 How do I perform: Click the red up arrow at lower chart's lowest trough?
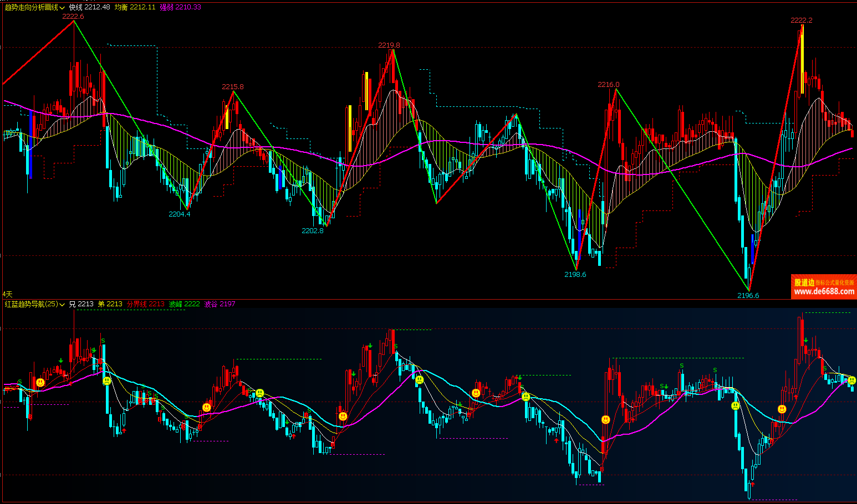pyautogui.click(x=752, y=484)
